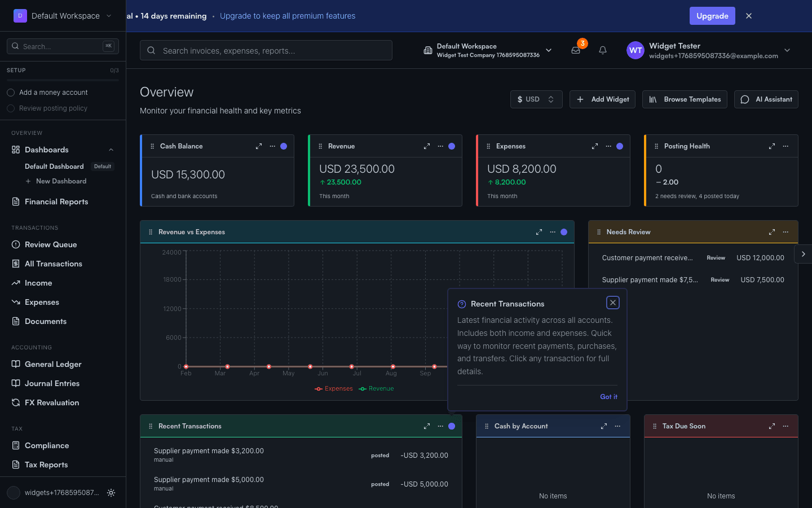
Task: Open the Compliance section in sidebar
Action: point(46,445)
